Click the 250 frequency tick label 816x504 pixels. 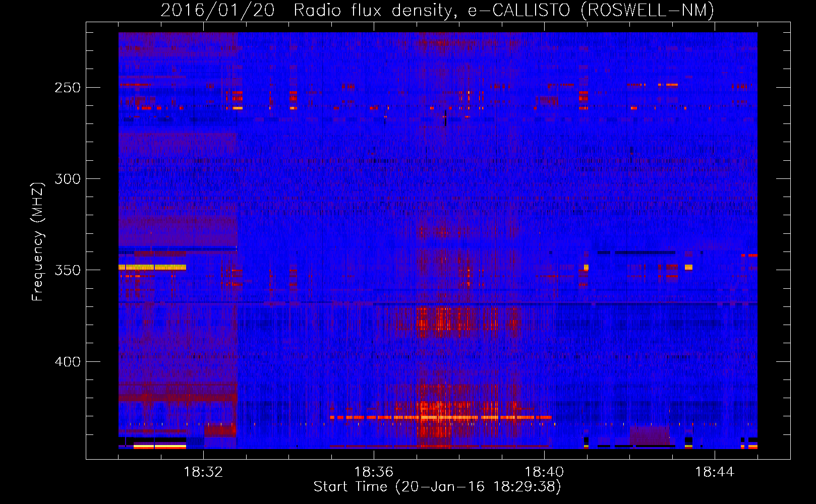point(68,88)
